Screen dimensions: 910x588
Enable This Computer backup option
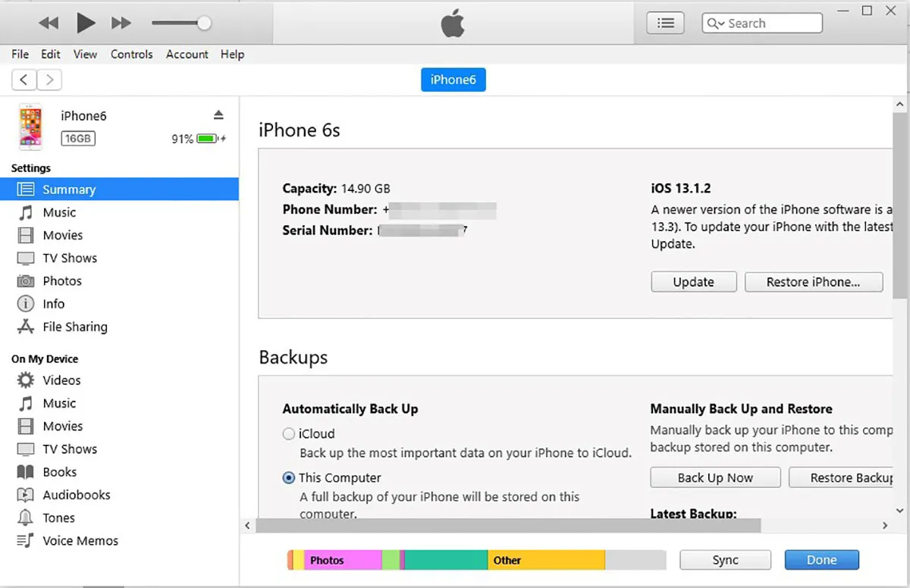[289, 477]
